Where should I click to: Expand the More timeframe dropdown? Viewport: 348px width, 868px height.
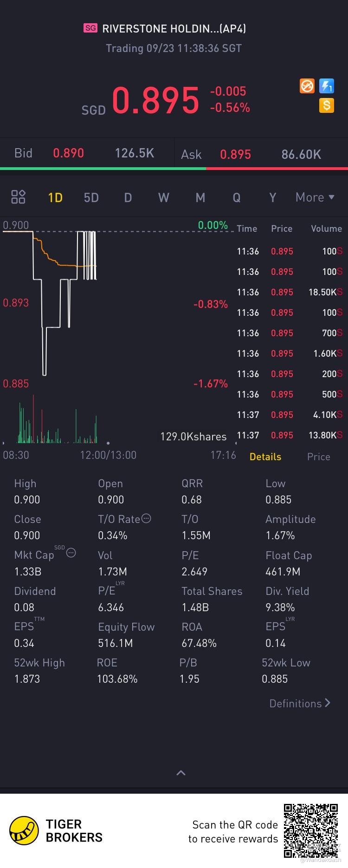click(x=315, y=197)
